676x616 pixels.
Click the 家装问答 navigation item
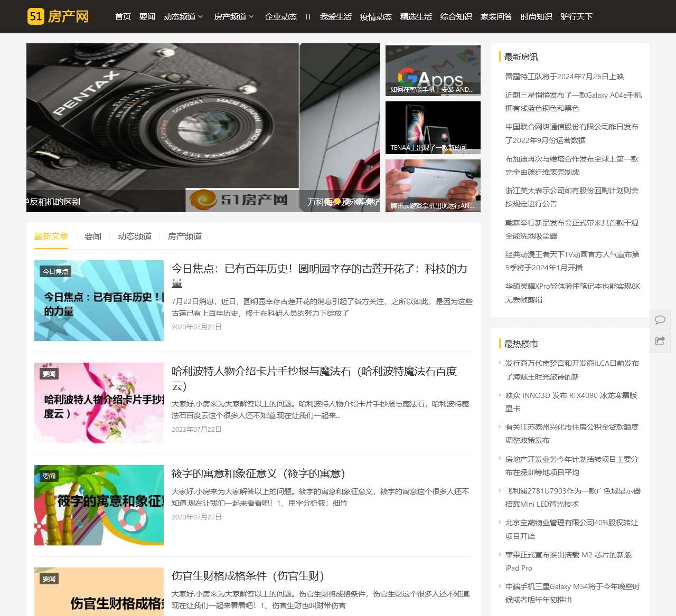coord(496,16)
